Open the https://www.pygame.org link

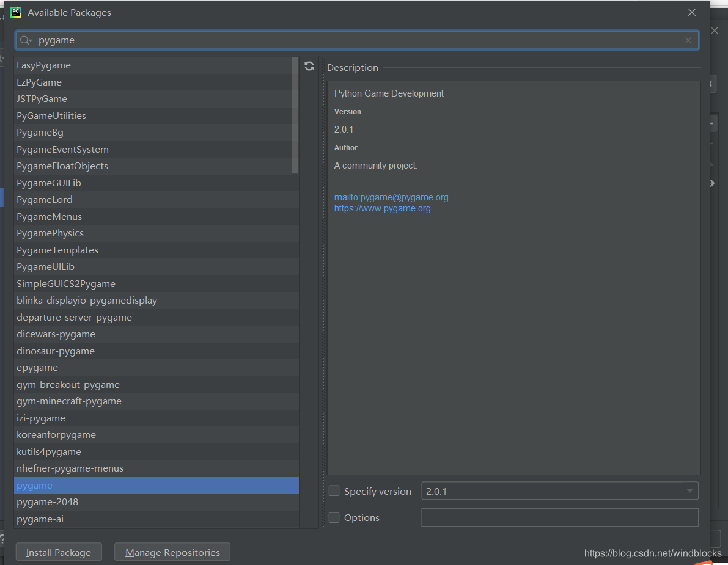[x=382, y=208]
